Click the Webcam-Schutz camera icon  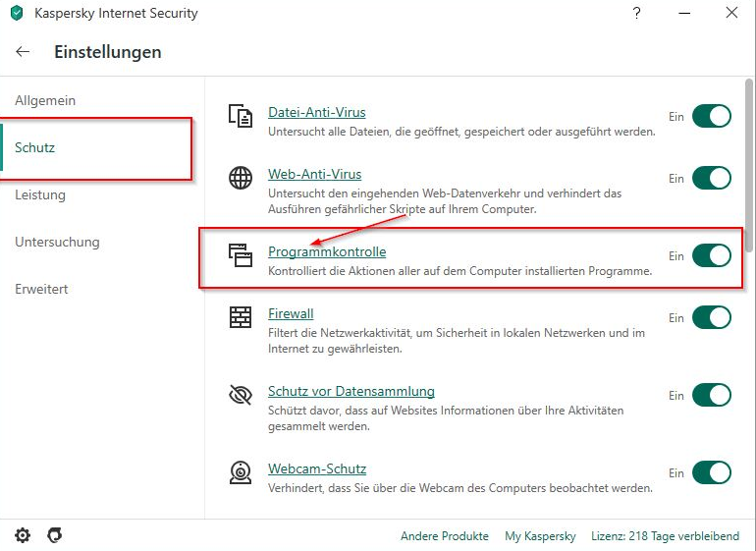pos(241,472)
